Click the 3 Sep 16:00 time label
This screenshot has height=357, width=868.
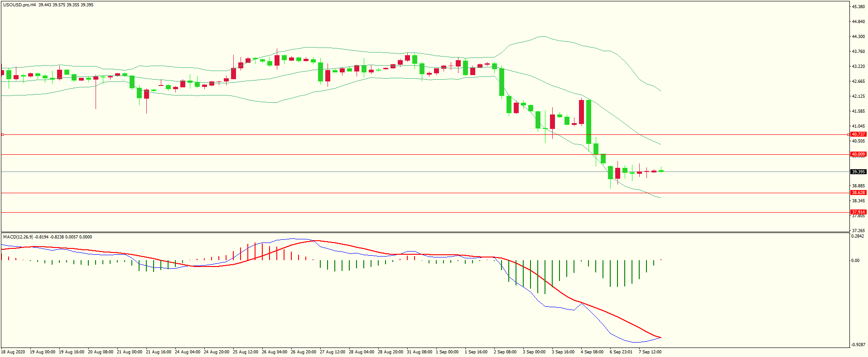[563, 352]
